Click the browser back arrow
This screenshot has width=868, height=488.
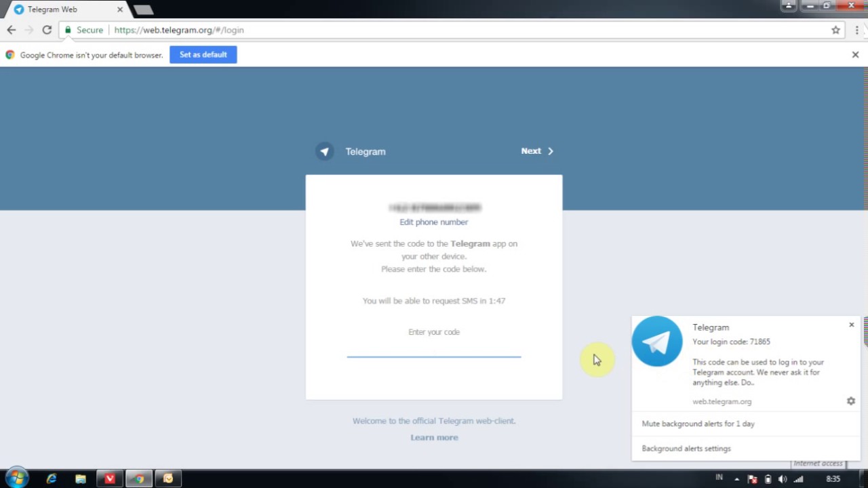click(11, 30)
